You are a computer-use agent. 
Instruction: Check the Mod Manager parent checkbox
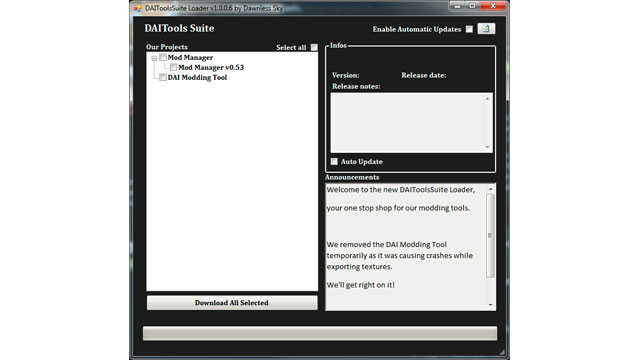(x=163, y=58)
